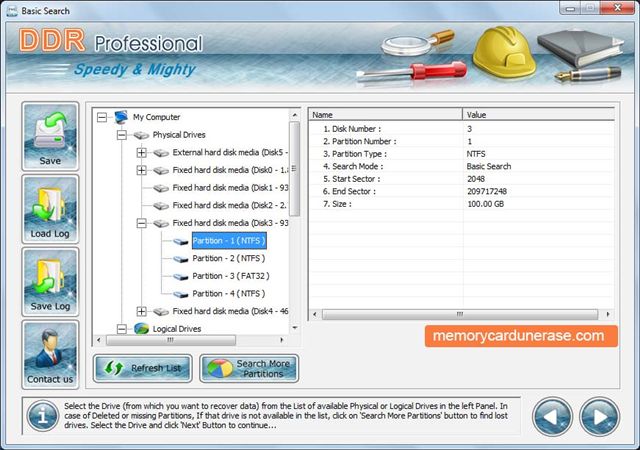Collapse Fixed hard disk media Disk3
The width and height of the screenshot is (640, 450).
click(141, 223)
